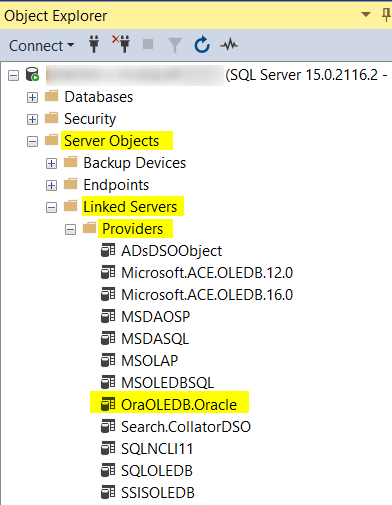
Task: Click the provider icon beside SSISOLEDB
Action: pyautogui.click(x=108, y=492)
